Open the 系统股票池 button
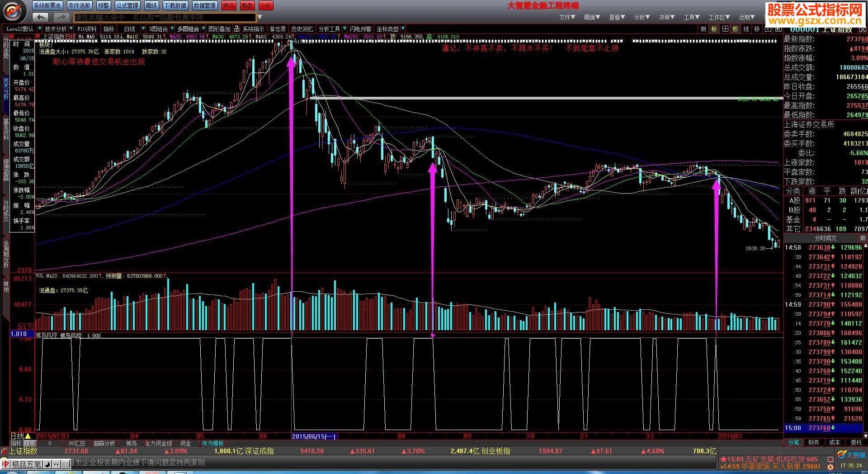 click(x=47, y=5)
